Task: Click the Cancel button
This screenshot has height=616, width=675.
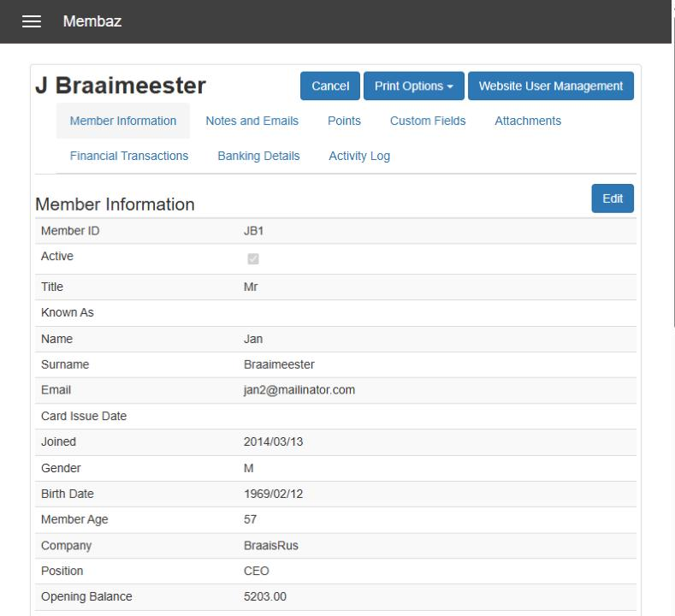Action: [329, 86]
